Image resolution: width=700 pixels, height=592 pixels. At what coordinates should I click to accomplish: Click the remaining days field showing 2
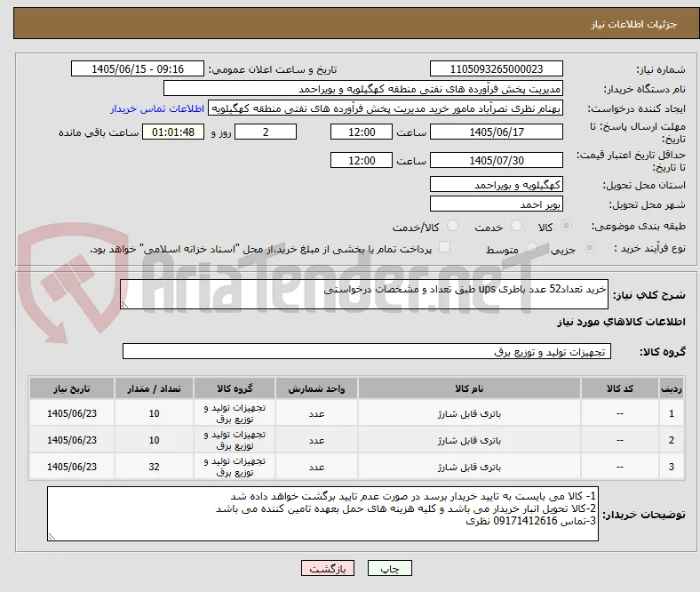[266, 132]
